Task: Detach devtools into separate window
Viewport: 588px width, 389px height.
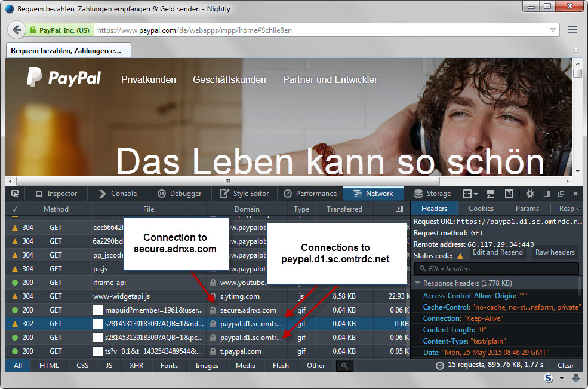Action: click(561, 194)
